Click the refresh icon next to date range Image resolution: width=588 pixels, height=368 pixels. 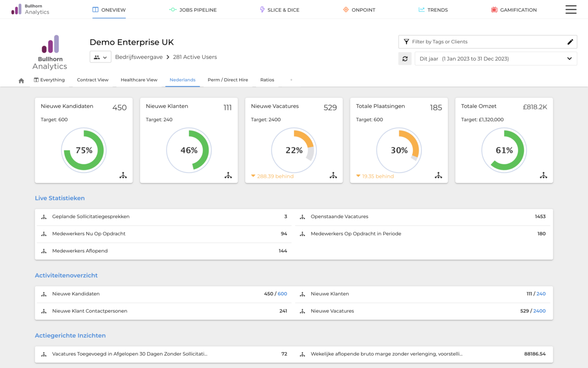click(x=405, y=58)
